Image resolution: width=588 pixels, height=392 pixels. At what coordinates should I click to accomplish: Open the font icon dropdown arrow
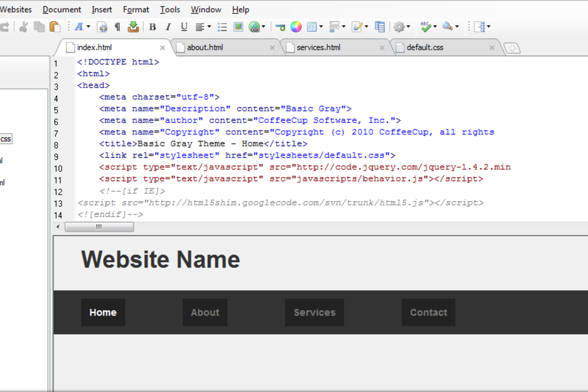(89, 27)
